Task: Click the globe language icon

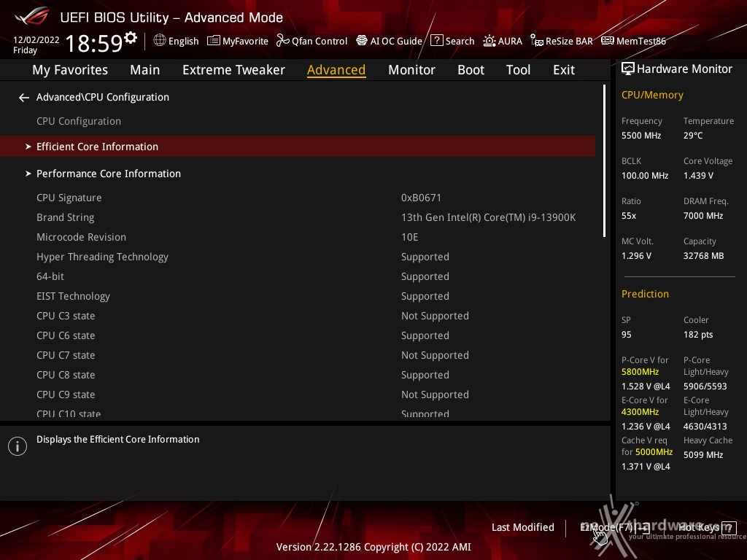Action: tap(160, 41)
